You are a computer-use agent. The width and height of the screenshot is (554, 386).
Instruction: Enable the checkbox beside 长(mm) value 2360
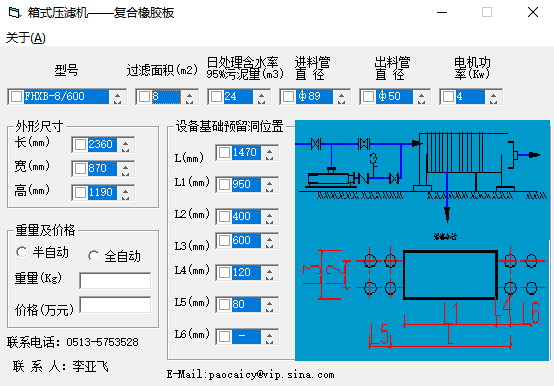[x=80, y=144]
